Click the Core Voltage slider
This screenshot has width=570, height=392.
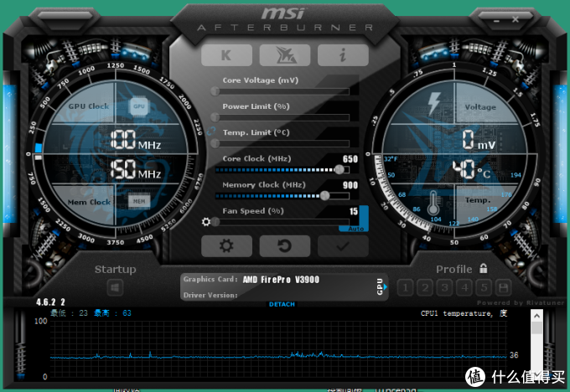pos(280,91)
